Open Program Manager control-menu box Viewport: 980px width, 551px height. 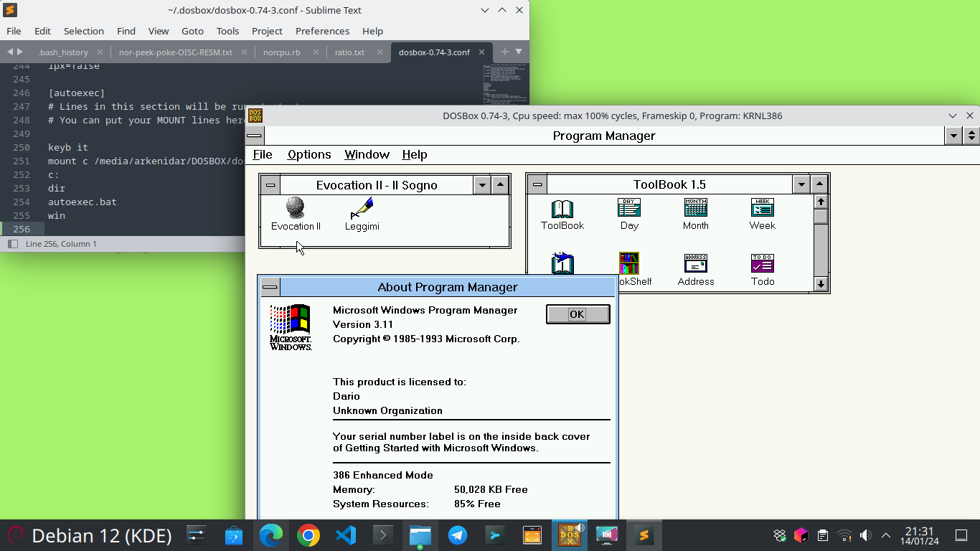tap(255, 136)
